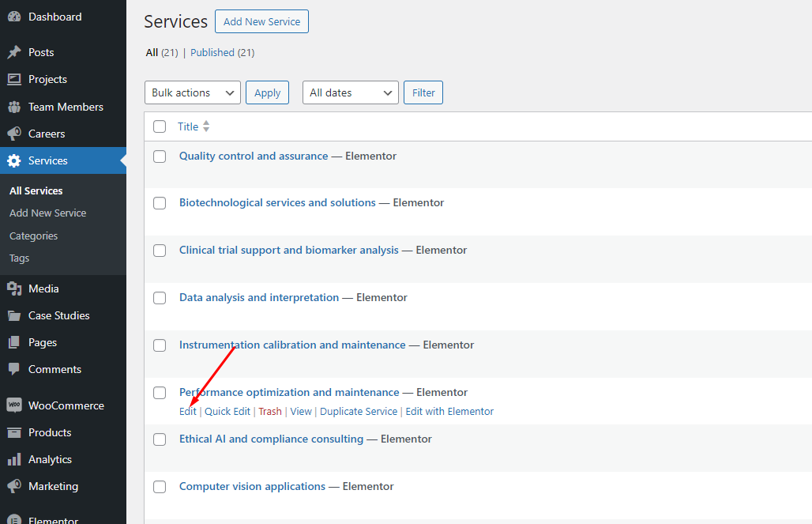The image size is (812, 524).
Task: Tick the Data analysis and interpretation checkbox
Action: (x=160, y=298)
